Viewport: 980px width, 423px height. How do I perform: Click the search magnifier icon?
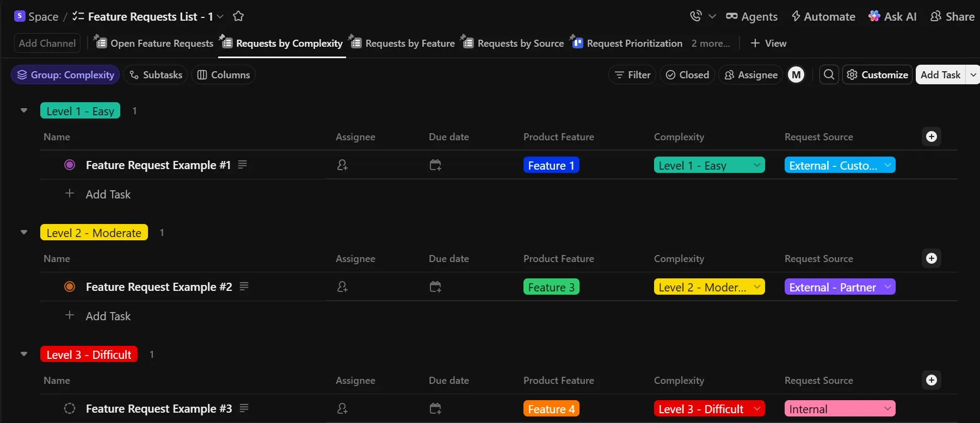point(829,74)
